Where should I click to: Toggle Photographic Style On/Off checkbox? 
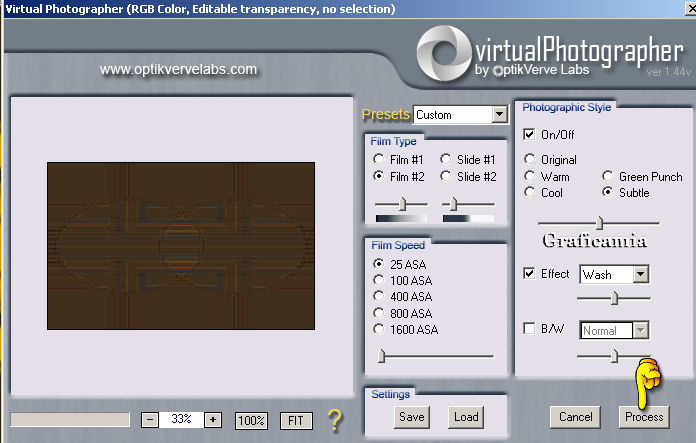[x=529, y=134]
